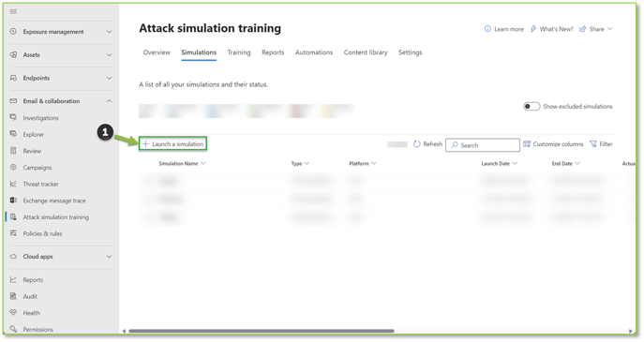Toggle Show excluded simulations switch
Image resolution: width=644 pixels, height=342 pixels.
[x=532, y=106]
